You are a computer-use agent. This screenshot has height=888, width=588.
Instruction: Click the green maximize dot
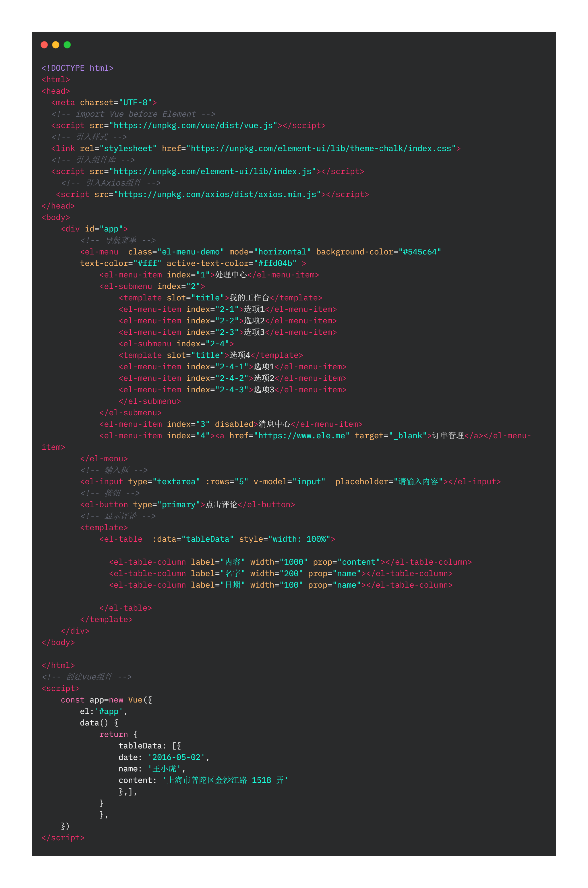pyautogui.click(x=67, y=45)
